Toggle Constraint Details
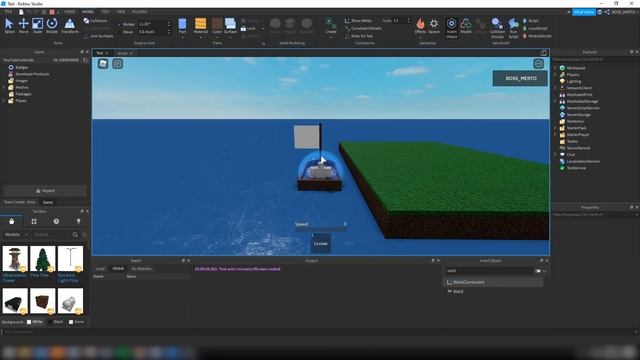 (x=363, y=28)
